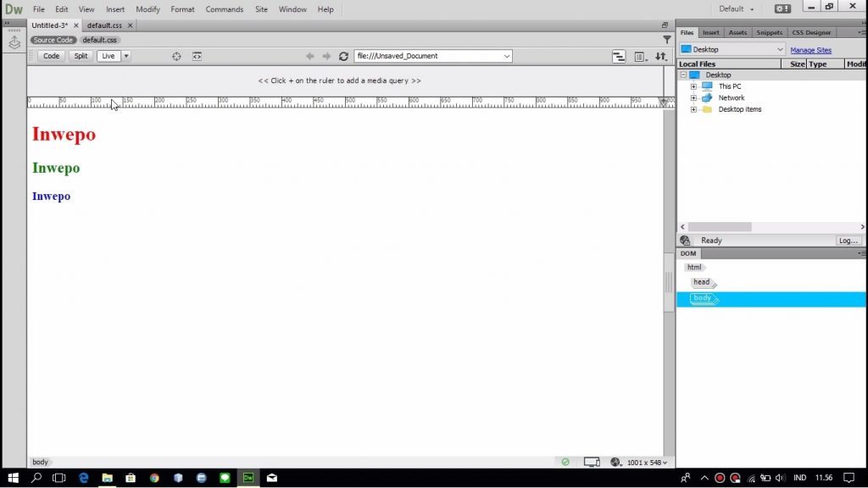The image size is (868, 488).
Task: Open the Commands menu
Action: coord(224,9)
